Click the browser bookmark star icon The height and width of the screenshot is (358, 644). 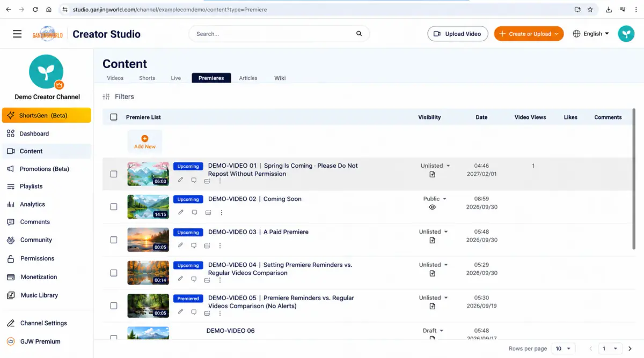coord(590,9)
